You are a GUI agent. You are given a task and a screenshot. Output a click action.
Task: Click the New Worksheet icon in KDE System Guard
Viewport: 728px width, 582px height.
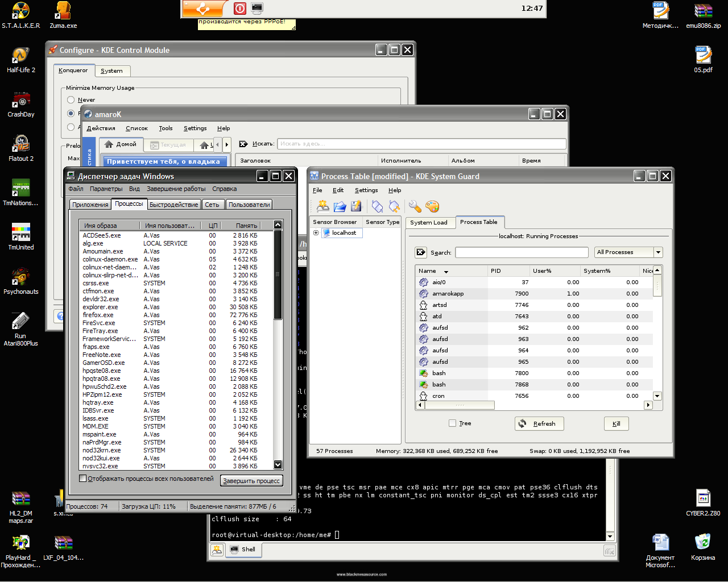coord(323,206)
